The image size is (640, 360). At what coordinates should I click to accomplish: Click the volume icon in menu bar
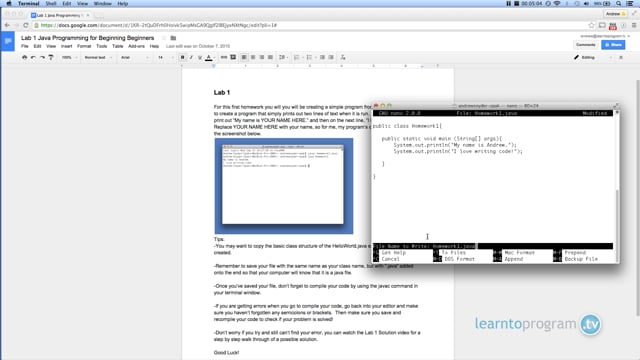point(587,4)
